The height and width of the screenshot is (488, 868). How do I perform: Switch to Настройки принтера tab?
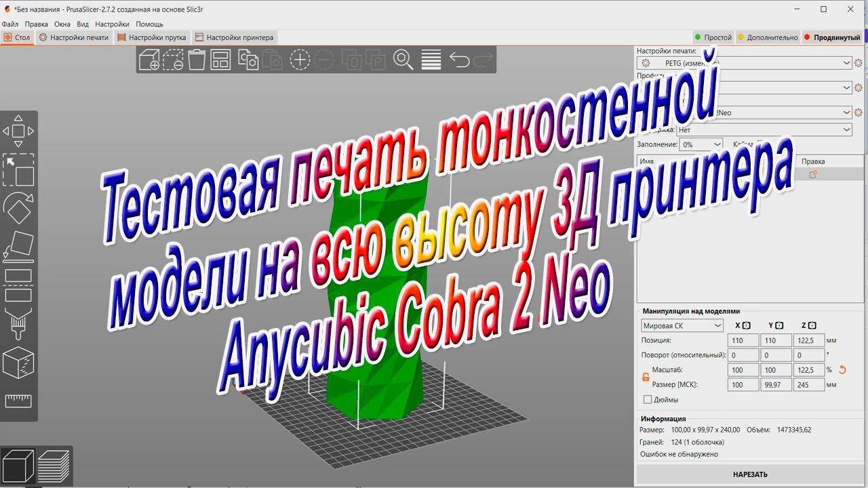pyautogui.click(x=234, y=37)
